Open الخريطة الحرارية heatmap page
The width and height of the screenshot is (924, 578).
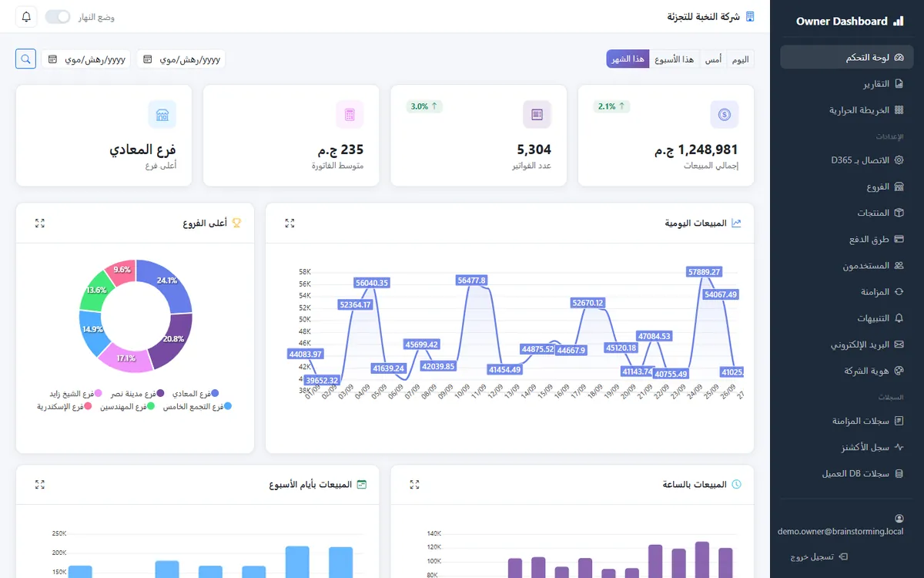coord(847,110)
